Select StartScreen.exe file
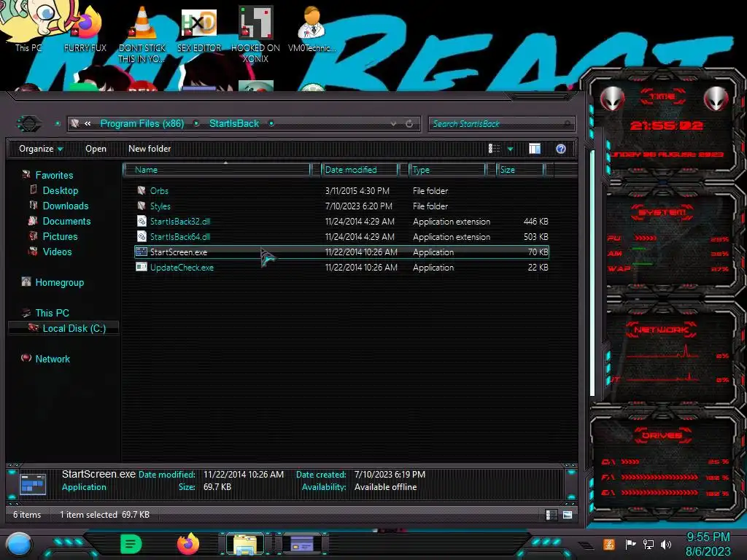The width and height of the screenshot is (747, 560). pyautogui.click(x=341, y=252)
